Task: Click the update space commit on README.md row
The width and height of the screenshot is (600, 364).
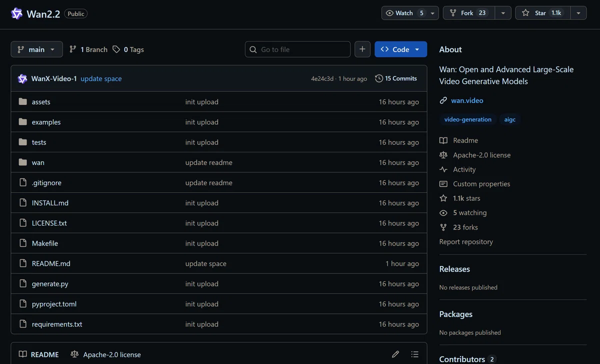Action: (x=206, y=263)
